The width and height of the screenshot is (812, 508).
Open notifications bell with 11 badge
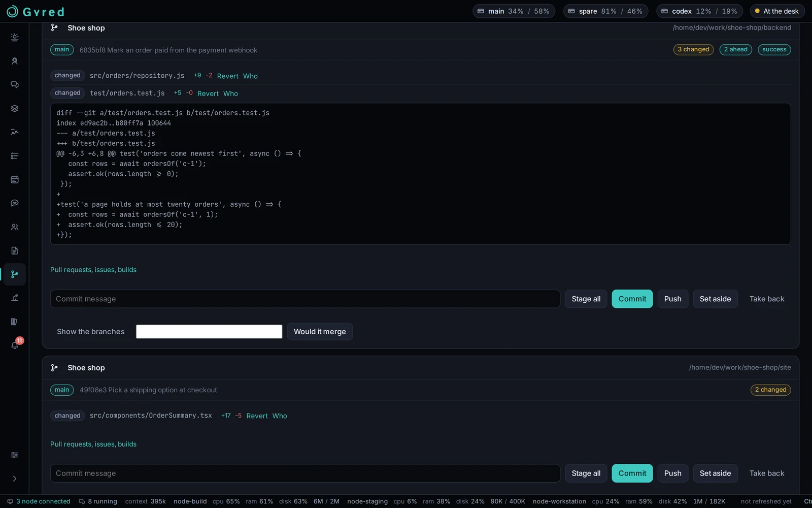(x=15, y=345)
